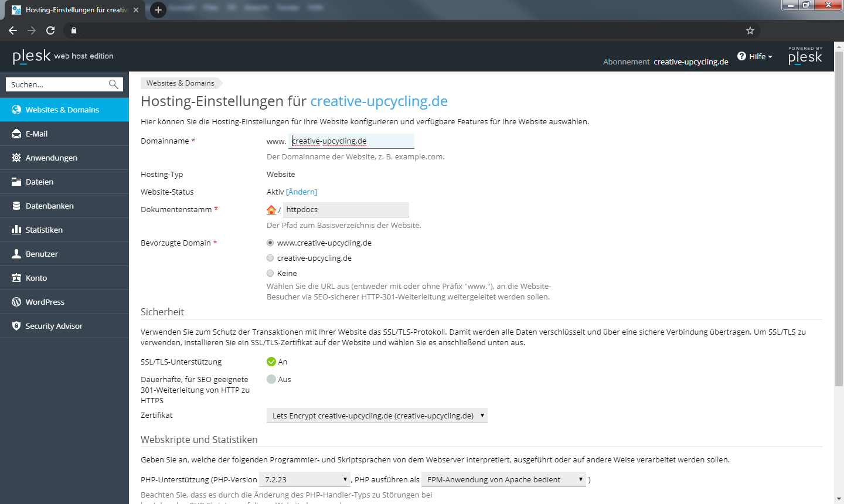
Task: Open the Statistiken sidebar section
Action: pyautogui.click(x=64, y=230)
